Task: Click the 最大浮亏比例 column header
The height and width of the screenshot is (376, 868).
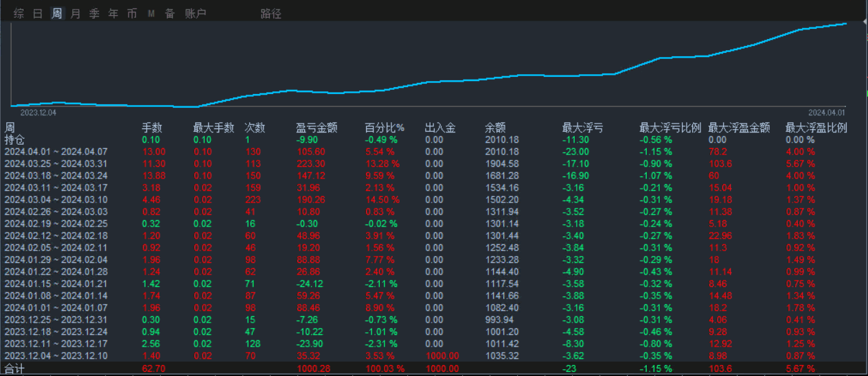Action: pyautogui.click(x=670, y=128)
